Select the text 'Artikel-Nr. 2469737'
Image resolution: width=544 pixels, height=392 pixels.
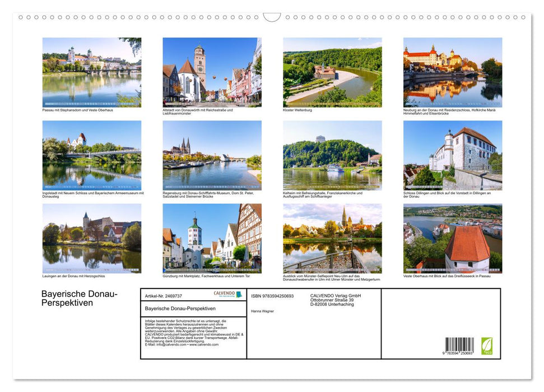(x=164, y=296)
